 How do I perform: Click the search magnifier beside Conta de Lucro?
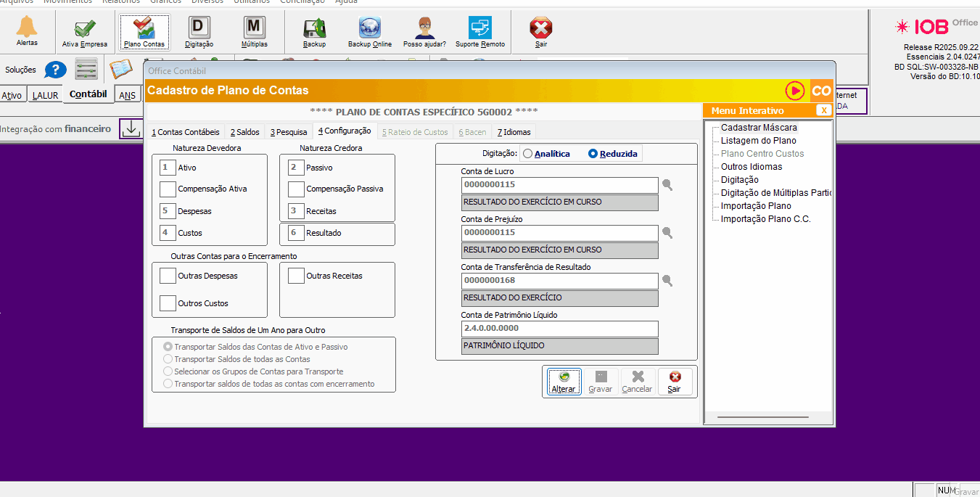click(667, 185)
